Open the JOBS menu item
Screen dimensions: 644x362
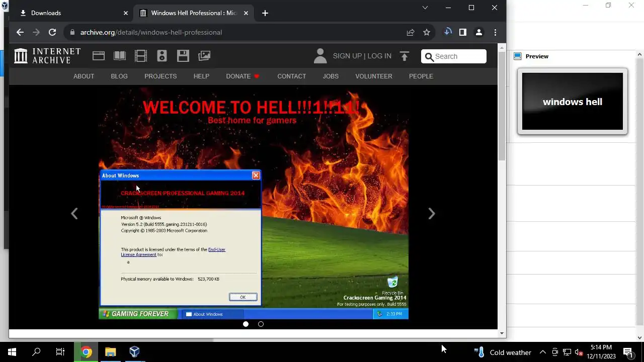tap(331, 76)
